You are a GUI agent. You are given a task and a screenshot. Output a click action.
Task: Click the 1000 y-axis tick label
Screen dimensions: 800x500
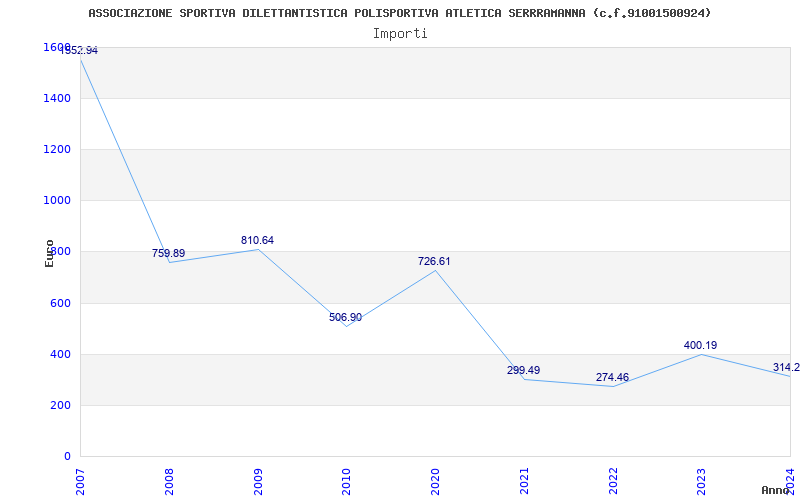pyautogui.click(x=55, y=201)
